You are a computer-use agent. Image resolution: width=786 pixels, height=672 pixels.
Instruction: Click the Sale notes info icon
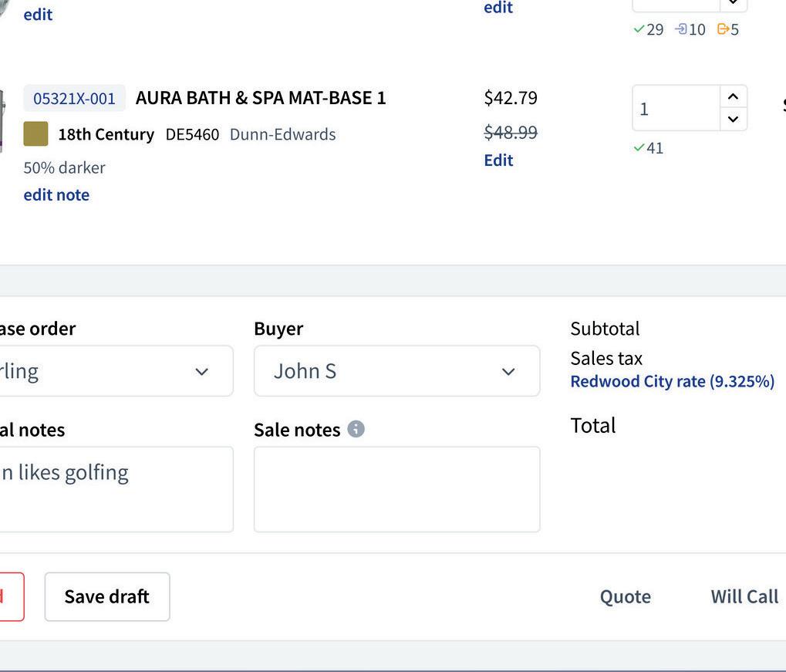click(x=356, y=429)
